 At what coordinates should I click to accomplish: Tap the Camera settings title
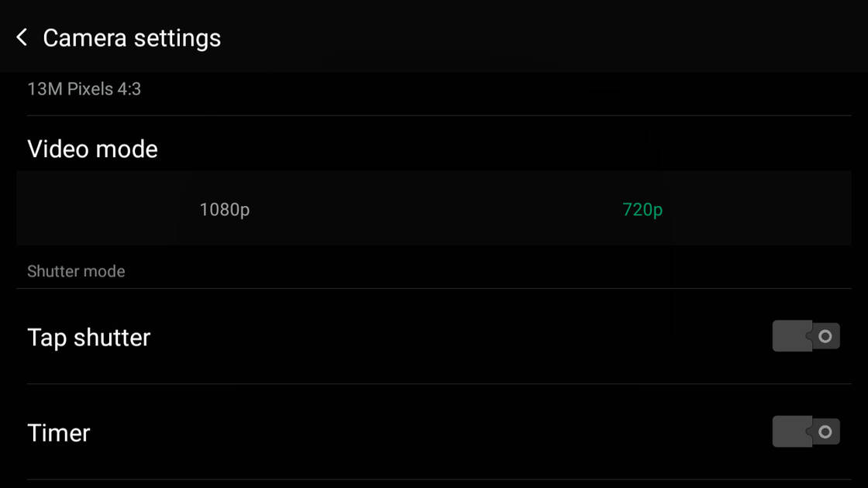(132, 38)
